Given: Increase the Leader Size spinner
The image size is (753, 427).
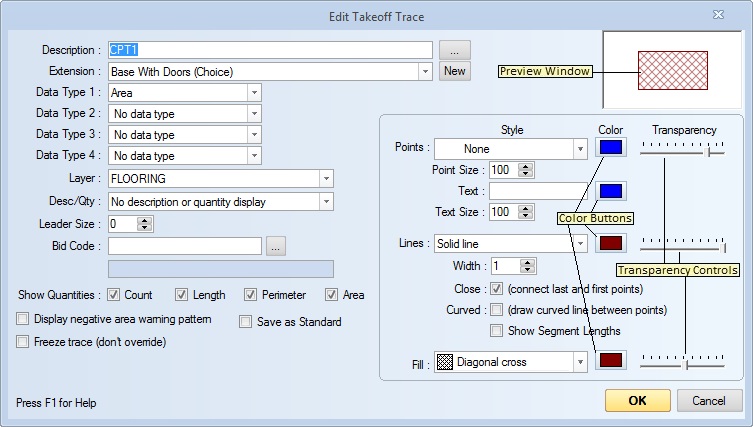Looking at the screenshot, I should (144, 220).
